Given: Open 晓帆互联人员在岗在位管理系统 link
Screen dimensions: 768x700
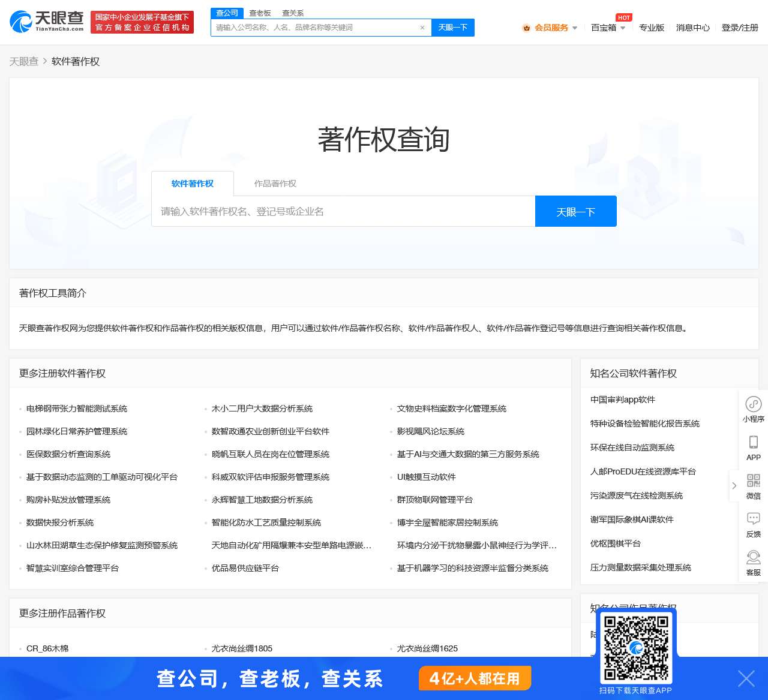Looking at the screenshot, I should tap(271, 454).
